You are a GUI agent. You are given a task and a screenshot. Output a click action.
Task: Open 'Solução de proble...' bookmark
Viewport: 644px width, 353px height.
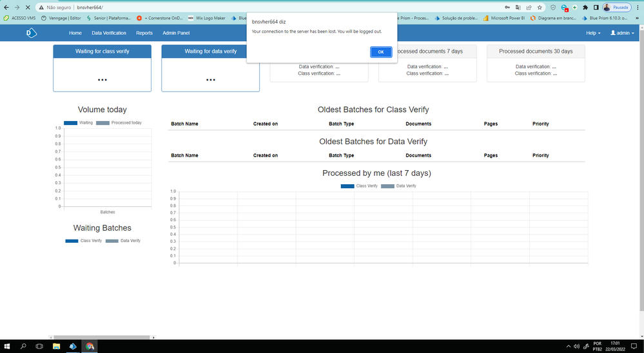[x=456, y=18]
